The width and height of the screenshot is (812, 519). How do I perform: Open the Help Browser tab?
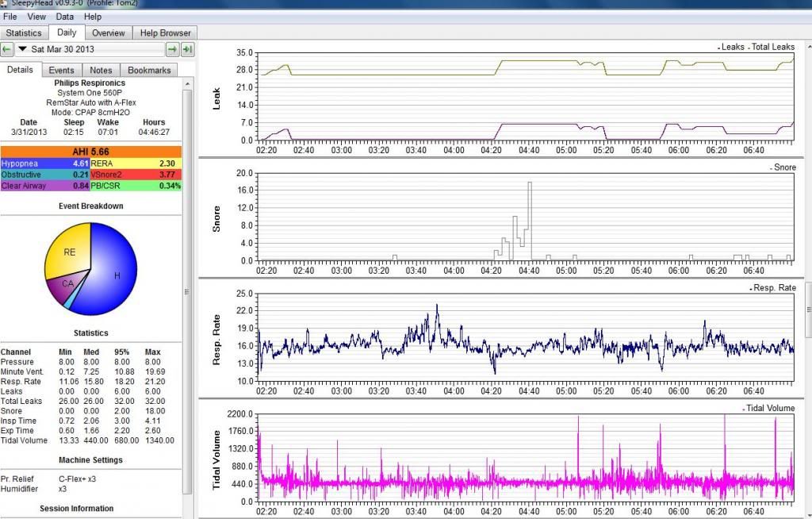165,33
